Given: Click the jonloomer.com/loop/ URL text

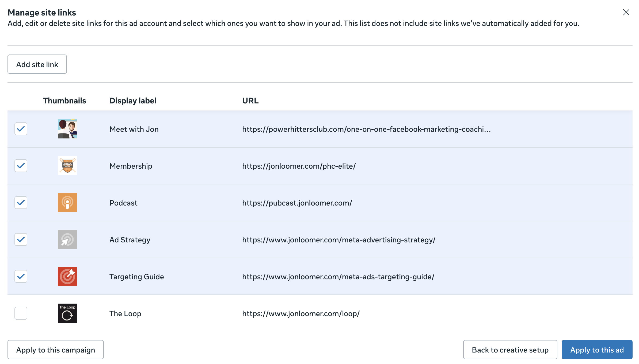Looking at the screenshot, I should pos(301,314).
